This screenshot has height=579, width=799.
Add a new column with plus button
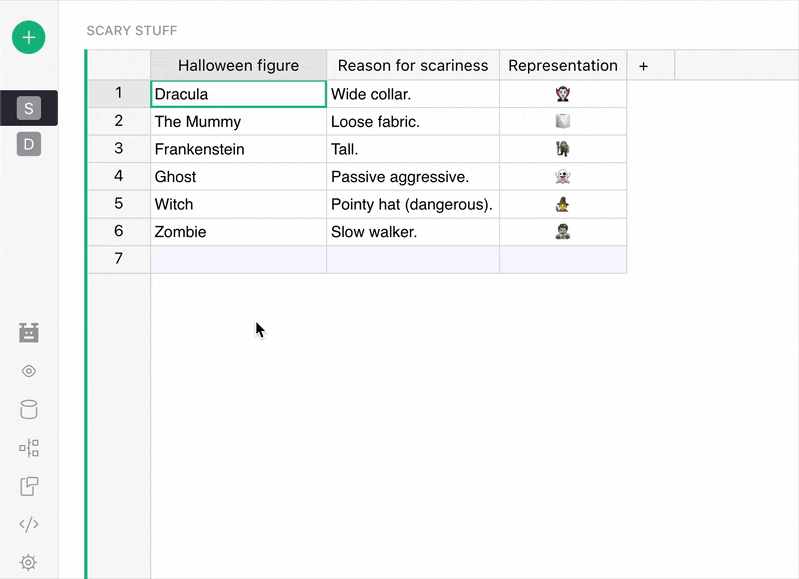tap(643, 66)
